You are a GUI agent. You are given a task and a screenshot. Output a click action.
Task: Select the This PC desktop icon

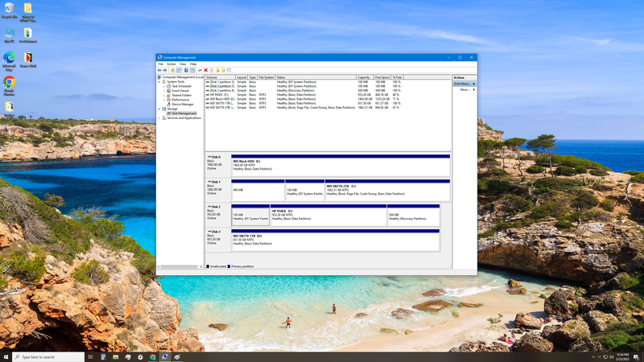9,35
